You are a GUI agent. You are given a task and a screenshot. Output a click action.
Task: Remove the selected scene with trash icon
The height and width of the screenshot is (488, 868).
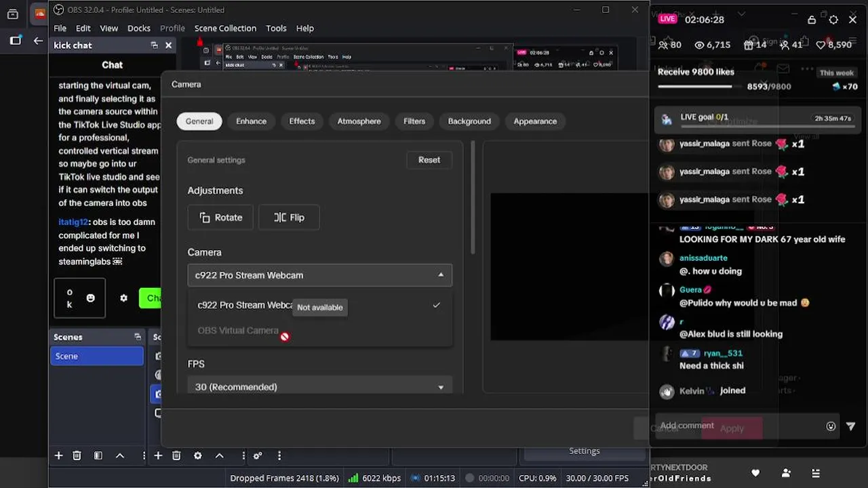77,455
